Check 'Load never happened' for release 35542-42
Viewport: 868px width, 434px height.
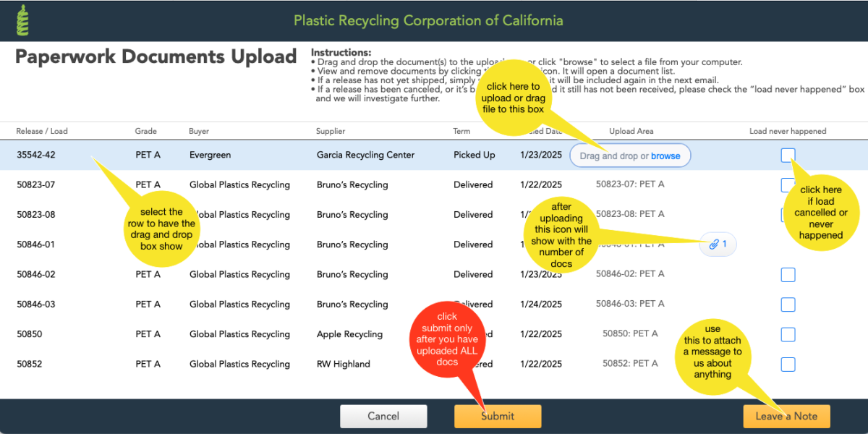tap(788, 155)
